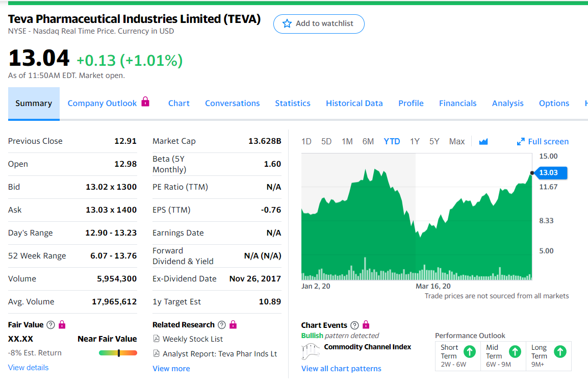Click the Full screen expand arrows icon

coord(521,141)
